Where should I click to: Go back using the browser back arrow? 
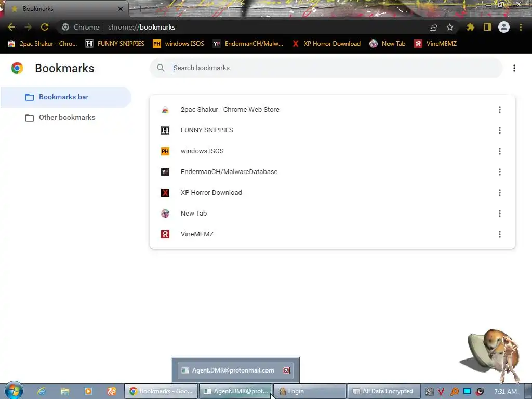[x=11, y=27]
